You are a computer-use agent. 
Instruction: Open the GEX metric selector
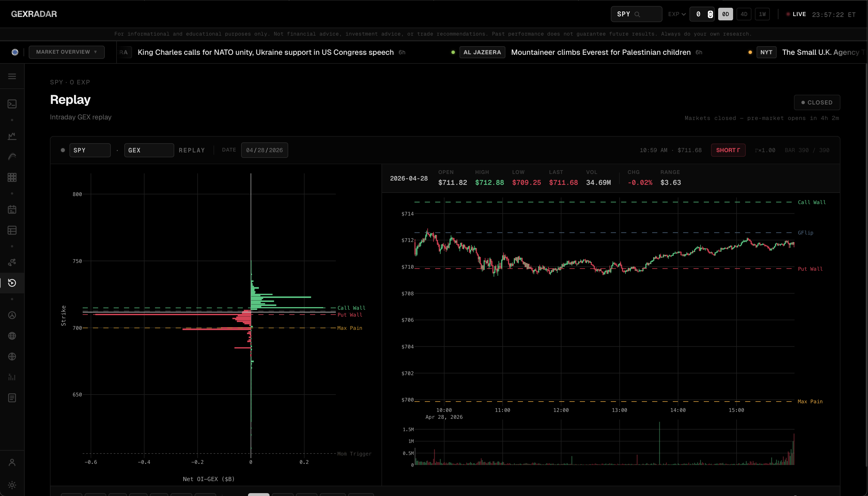point(149,150)
